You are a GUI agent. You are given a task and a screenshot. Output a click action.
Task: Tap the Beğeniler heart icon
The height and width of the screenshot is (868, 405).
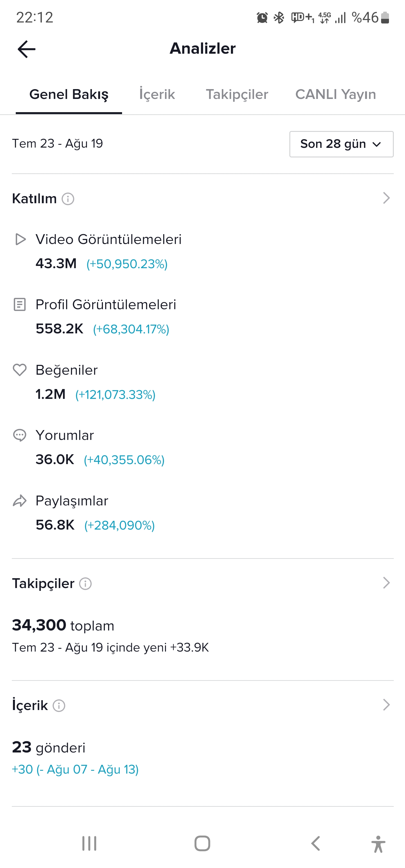click(x=20, y=370)
